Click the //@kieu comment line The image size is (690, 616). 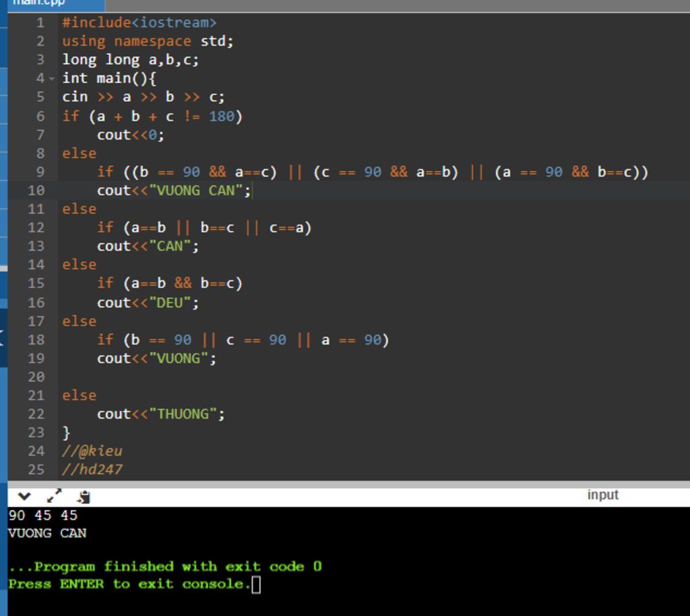coord(92,451)
